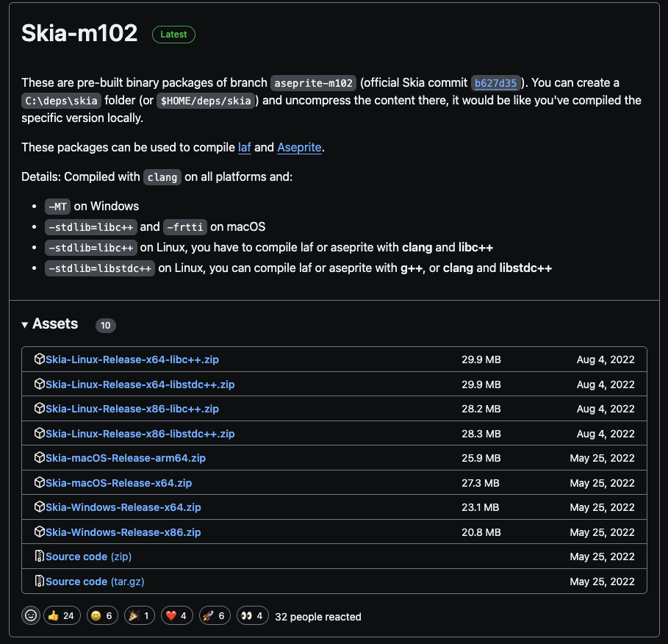Click May 25, 2022 date of Source code (tar.gz)

[x=603, y=582]
